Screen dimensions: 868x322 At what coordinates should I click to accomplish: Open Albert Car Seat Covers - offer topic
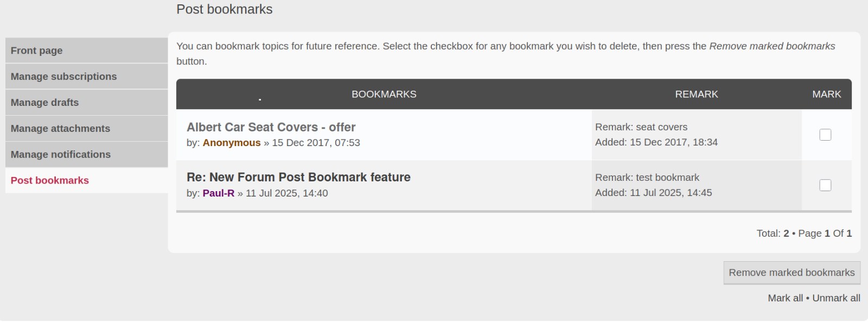point(271,127)
